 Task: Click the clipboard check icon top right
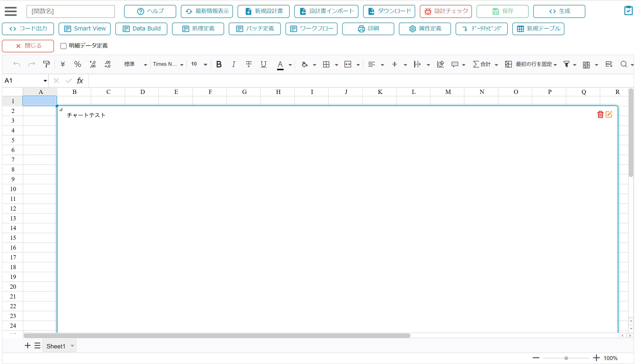pyautogui.click(x=628, y=11)
